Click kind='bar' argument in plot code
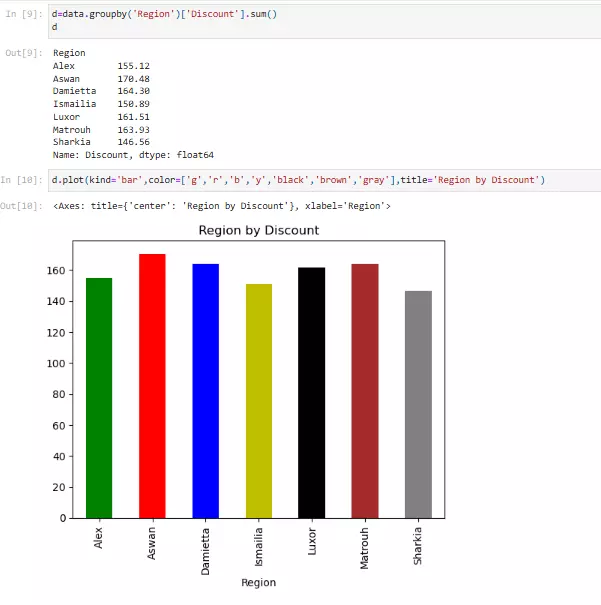601x605 pixels. pos(116,180)
